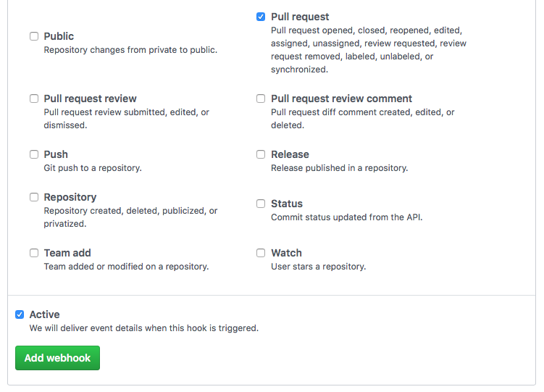This screenshot has width=544, height=392.
Task: Uncheck the Pull request checkbox
Action: (261, 17)
